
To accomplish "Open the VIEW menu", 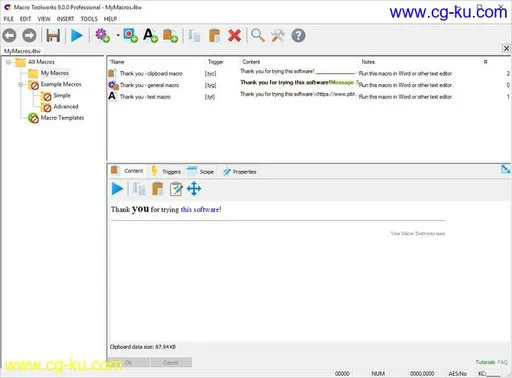I will pos(44,19).
